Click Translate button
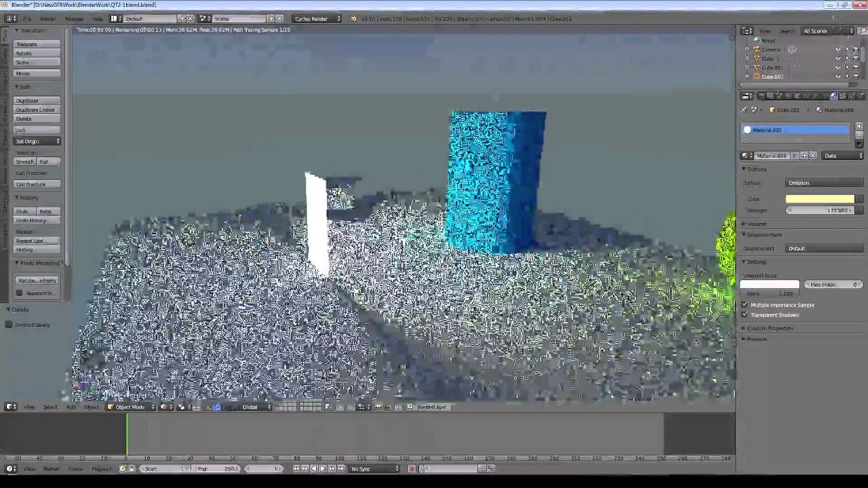 click(x=37, y=44)
